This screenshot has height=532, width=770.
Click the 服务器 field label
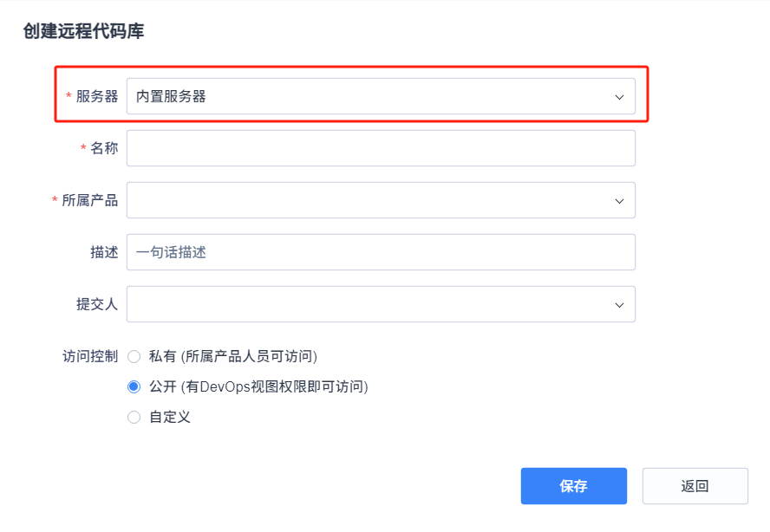click(x=97, y=96)
